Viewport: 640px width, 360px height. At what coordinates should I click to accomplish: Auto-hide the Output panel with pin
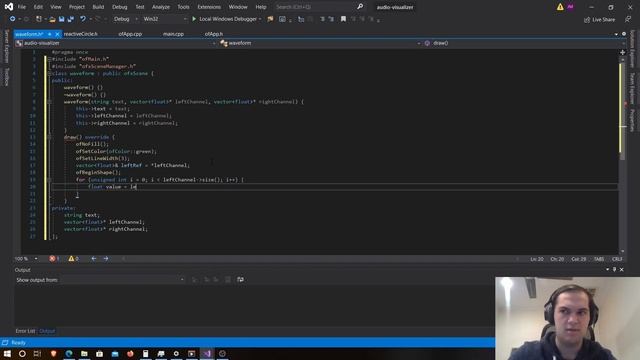click(x=614, y=270)
